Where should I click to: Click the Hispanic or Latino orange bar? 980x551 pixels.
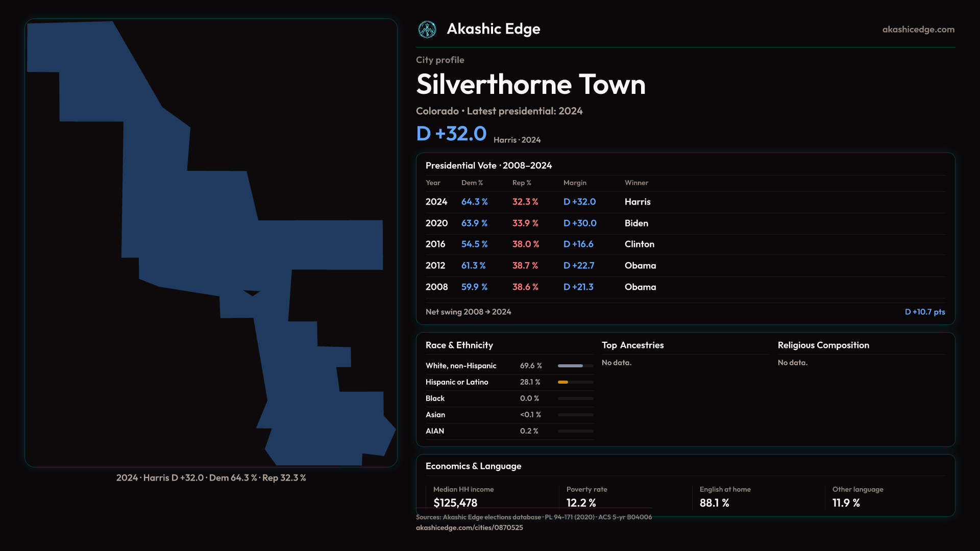pos(563,382)
